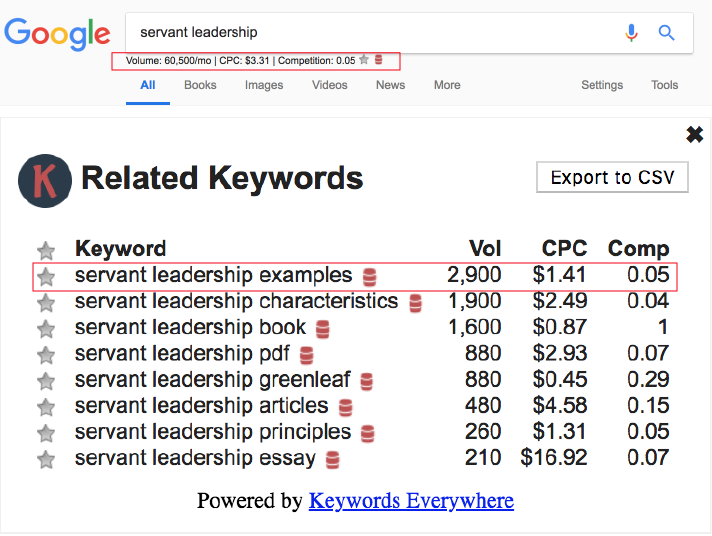Click the $16.92 CPC value
The image size is (712, 536).
tap(554, 458)
